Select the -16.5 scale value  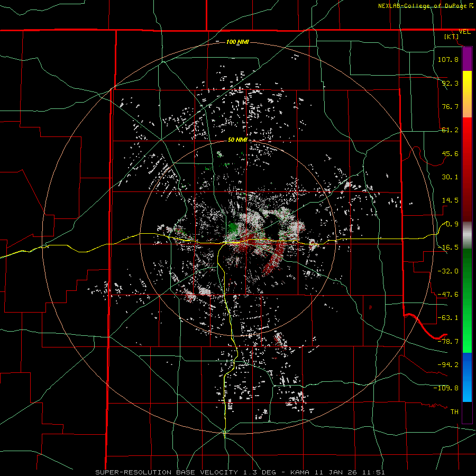point(448,248)
